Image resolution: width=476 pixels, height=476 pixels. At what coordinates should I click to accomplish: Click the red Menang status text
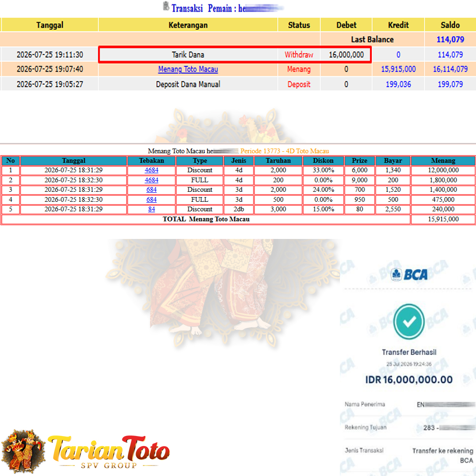point(299,69)
